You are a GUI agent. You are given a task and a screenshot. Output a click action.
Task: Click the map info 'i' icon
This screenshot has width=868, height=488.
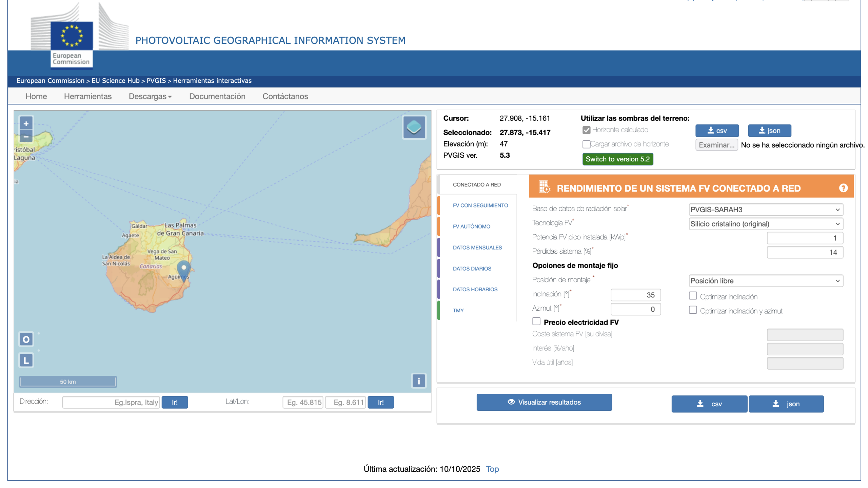418,381
